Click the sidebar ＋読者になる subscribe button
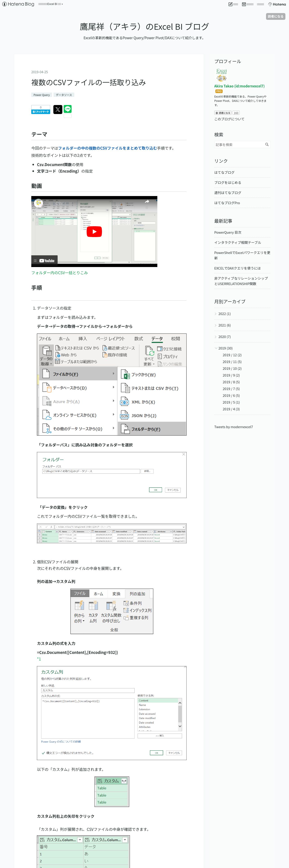The height and width of the screenshot is (868, 289). click(223, 113)
